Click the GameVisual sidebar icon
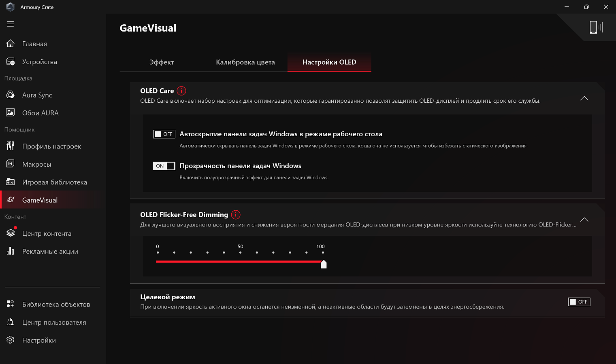The height and width of the screenshot is (364, 616). coord(11,200)
